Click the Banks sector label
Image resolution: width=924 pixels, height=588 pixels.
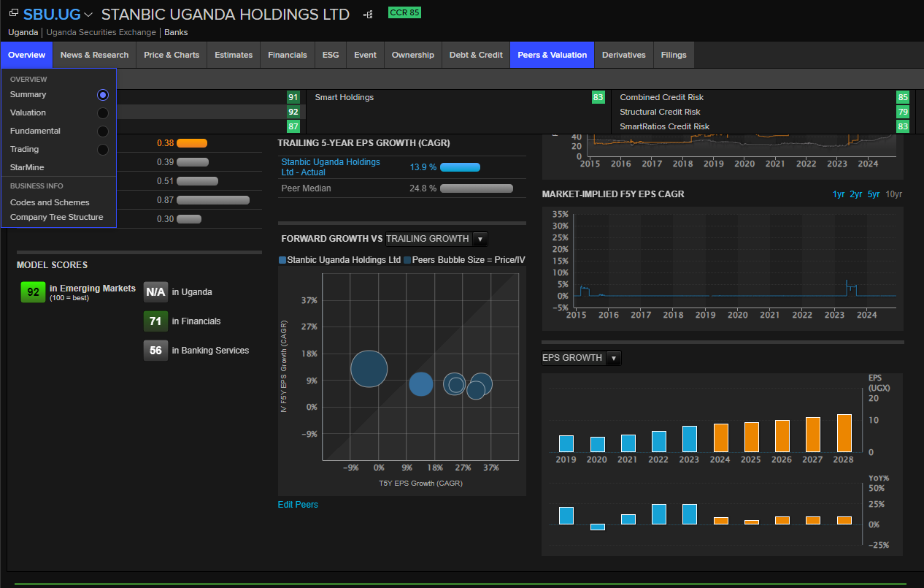coord(176,32)
